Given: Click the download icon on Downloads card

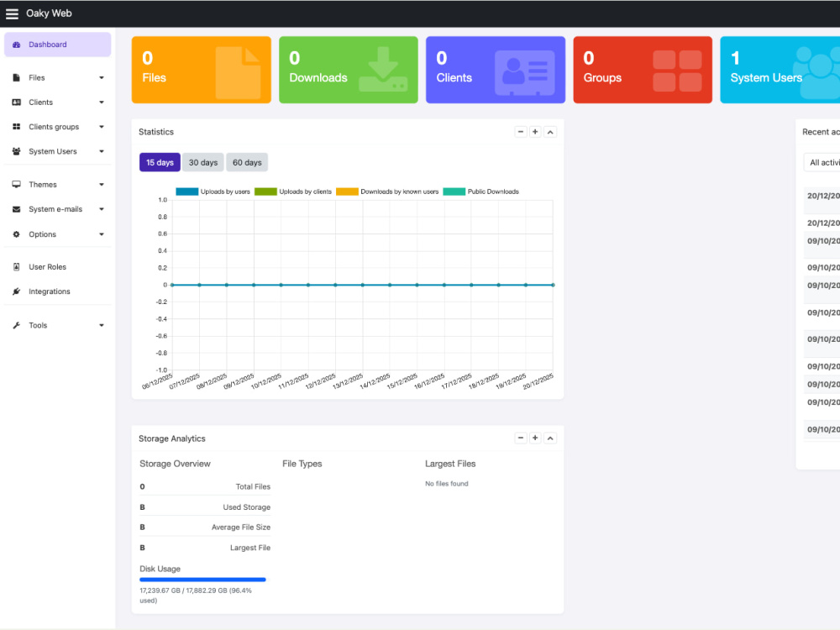Looking at the screenshot, I should coord(383,69).
